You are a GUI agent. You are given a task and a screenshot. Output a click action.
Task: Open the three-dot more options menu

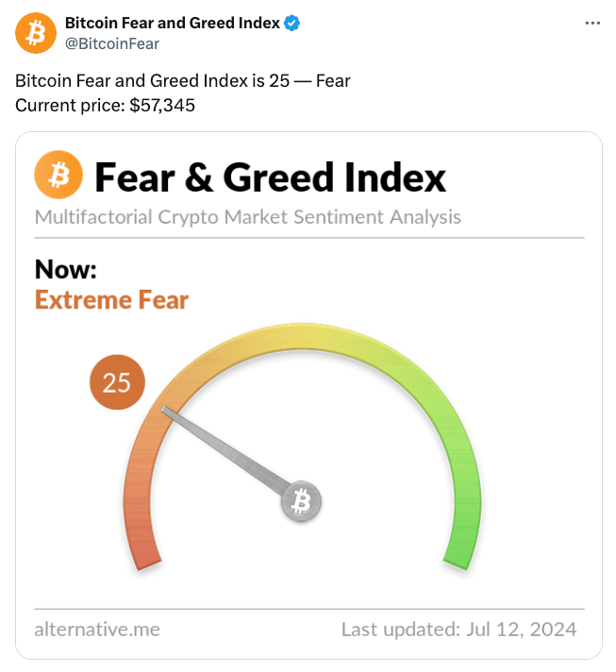(x=592, y=23)
